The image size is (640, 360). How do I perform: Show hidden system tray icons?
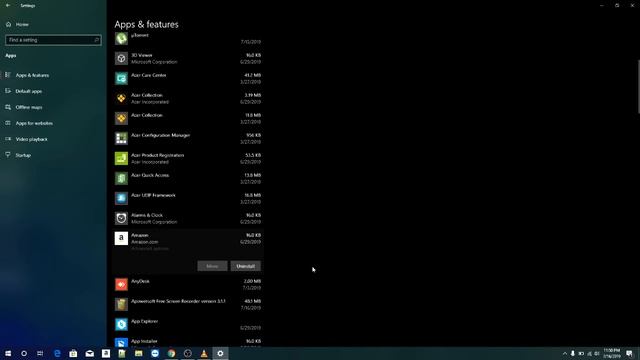[x=565, y=353]
